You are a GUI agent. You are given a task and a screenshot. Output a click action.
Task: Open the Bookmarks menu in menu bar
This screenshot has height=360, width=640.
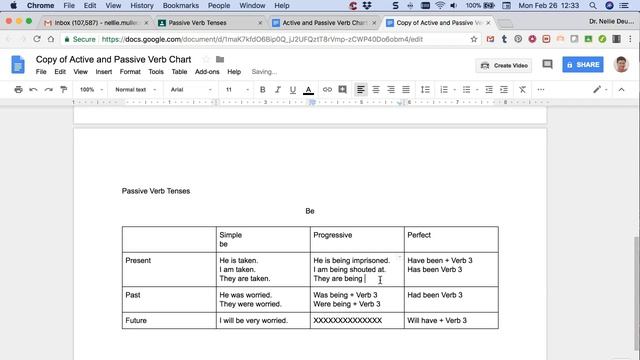(181, 5)
